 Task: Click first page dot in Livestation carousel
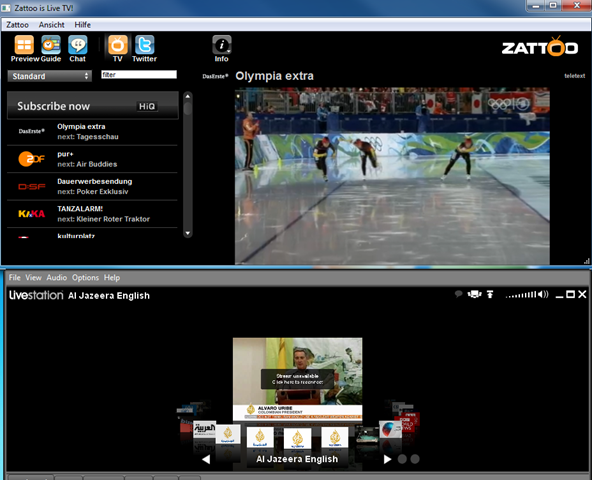[402, 459]
